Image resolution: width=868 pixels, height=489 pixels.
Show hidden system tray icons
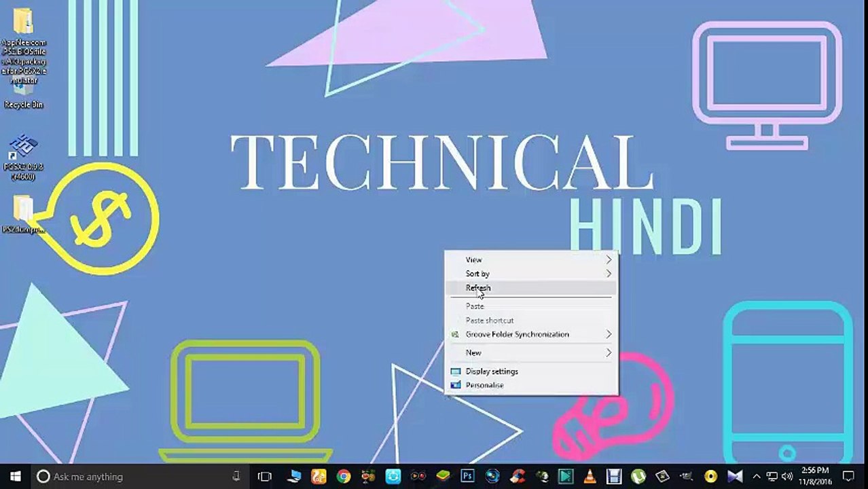tap(757, 476)
